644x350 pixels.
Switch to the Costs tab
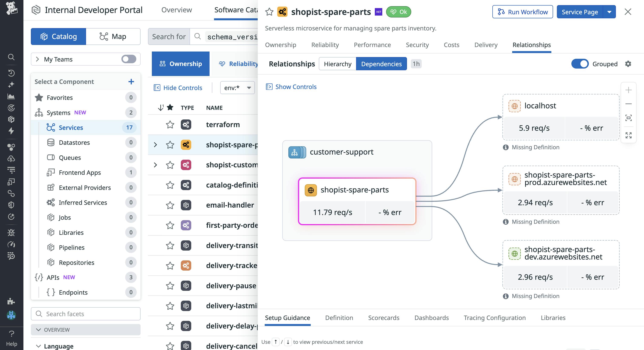tap(451, 45)
